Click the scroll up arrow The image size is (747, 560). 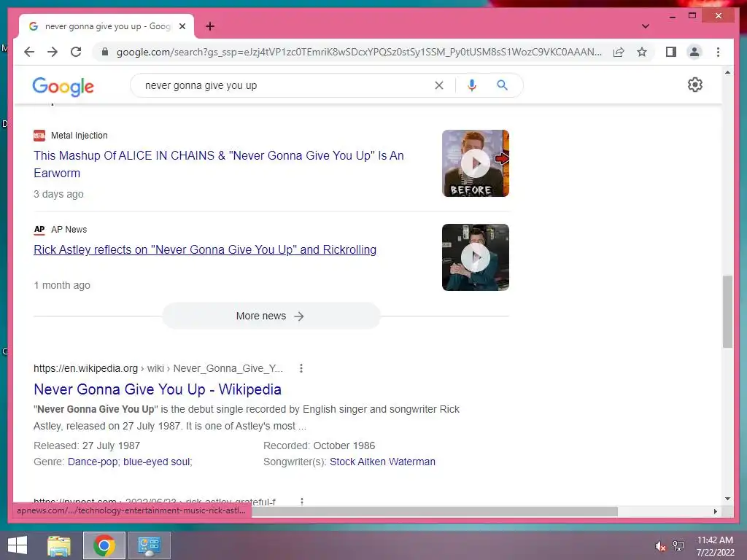727,72
